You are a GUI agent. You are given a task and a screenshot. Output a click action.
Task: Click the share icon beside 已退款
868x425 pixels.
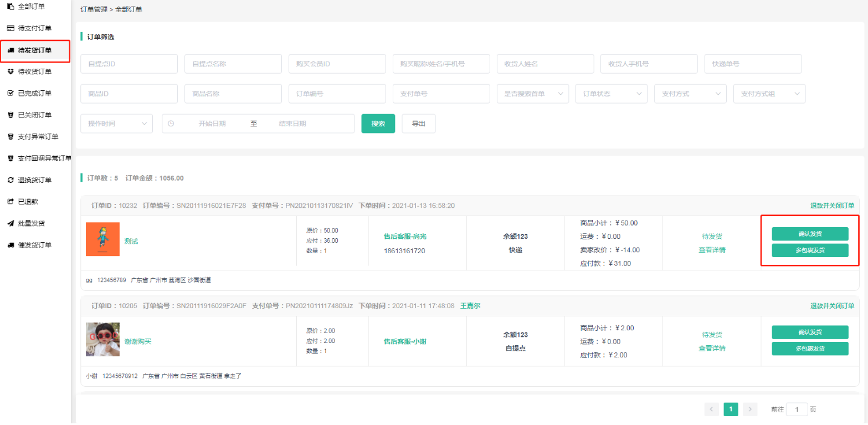10,202
